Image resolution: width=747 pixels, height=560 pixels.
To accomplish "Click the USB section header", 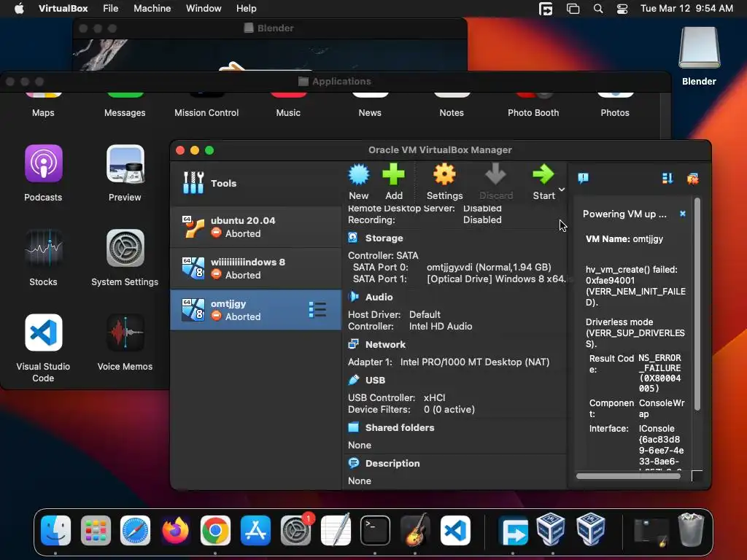I will coord(375,380).
